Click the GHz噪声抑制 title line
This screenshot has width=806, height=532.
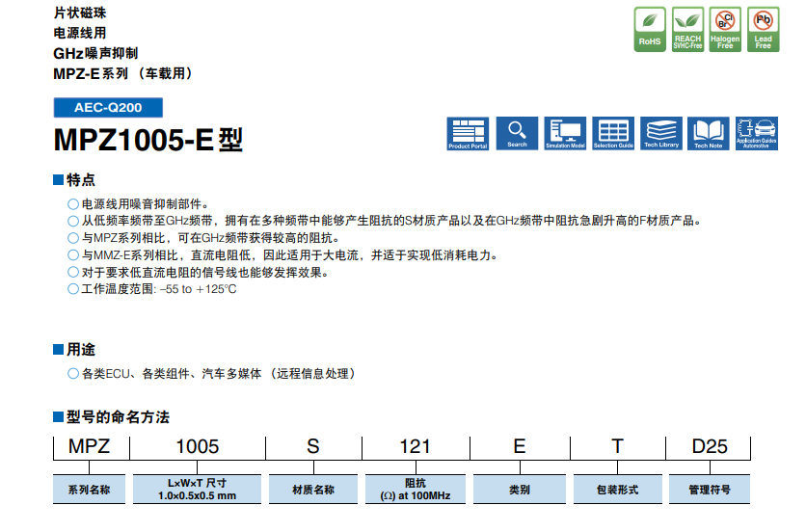tap(95, 53)
